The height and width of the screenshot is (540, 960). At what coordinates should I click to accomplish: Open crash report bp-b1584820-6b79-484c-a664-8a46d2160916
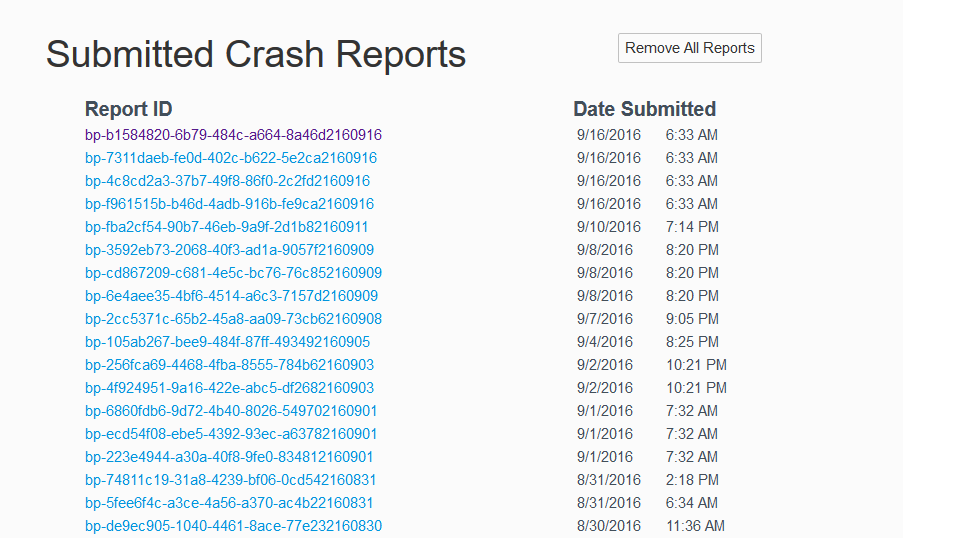click(x=233, y=135)
